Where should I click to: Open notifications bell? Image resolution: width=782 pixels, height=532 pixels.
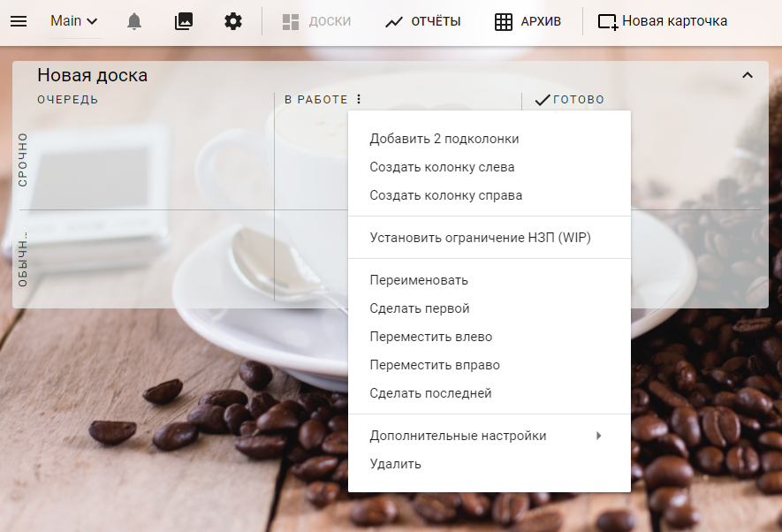click(x=134, y=21)
